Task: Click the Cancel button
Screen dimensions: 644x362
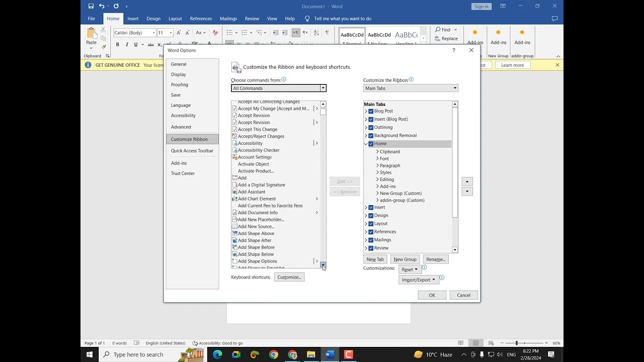Action: coord(463,295)
